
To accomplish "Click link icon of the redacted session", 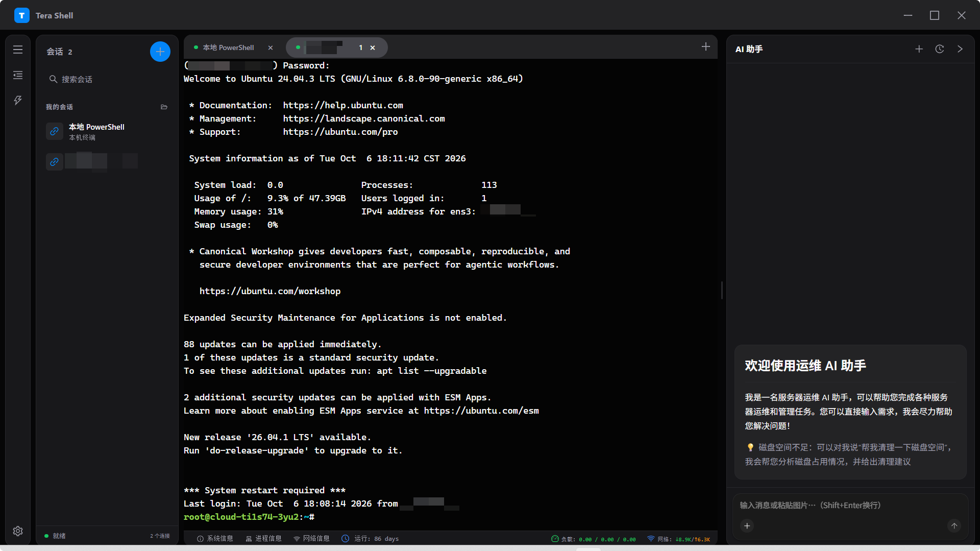I will click(x=55, y=162).
